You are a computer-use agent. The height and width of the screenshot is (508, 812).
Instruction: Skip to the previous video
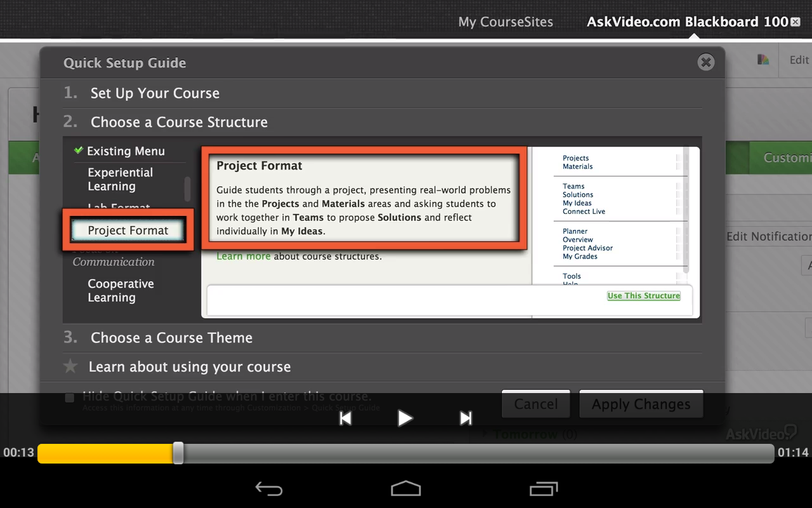(346, 418)
